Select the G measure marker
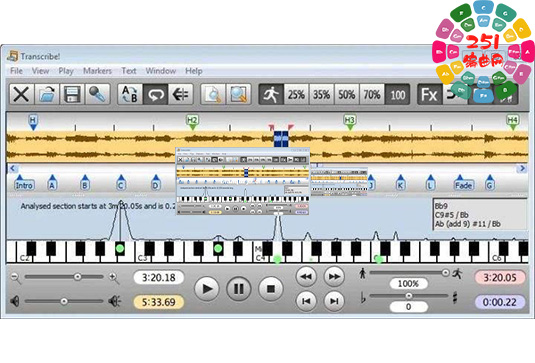Viewport: 535px width, 363px height. pyautogui.click(x=490, y=184)
